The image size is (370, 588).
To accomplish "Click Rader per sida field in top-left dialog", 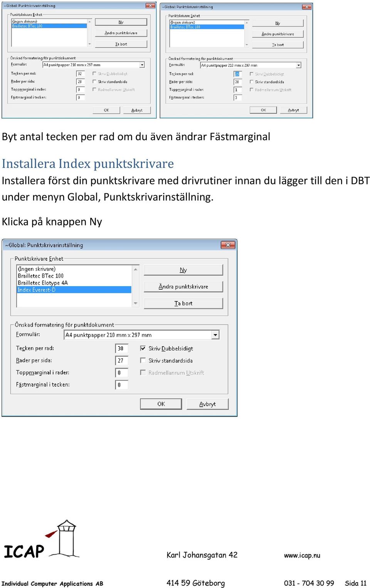I will click(x=81, y=82).
